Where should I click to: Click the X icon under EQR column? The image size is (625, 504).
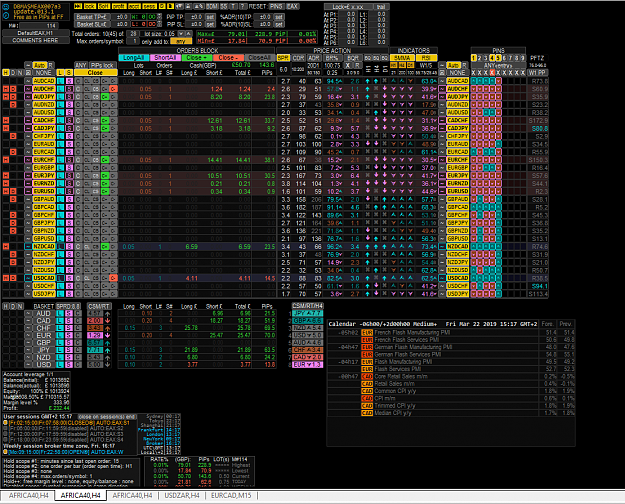pos(348,65)
